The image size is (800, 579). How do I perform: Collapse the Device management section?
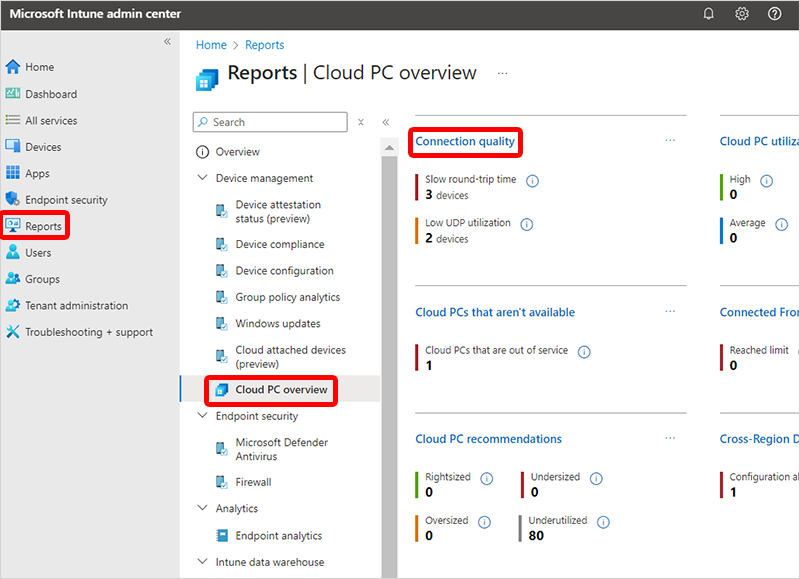[x=204, y=177]
